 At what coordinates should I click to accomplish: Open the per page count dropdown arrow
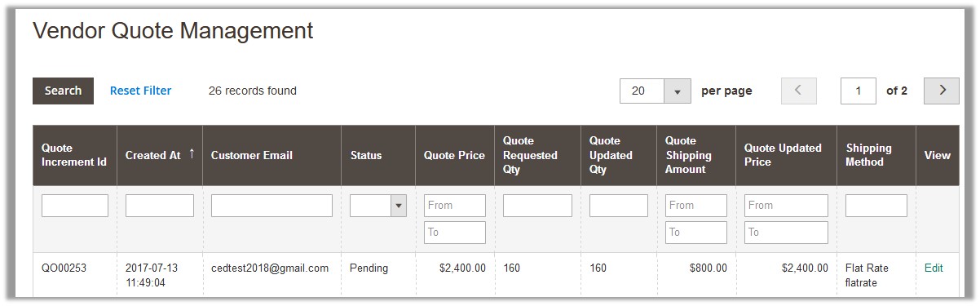[x=677, y=91]
